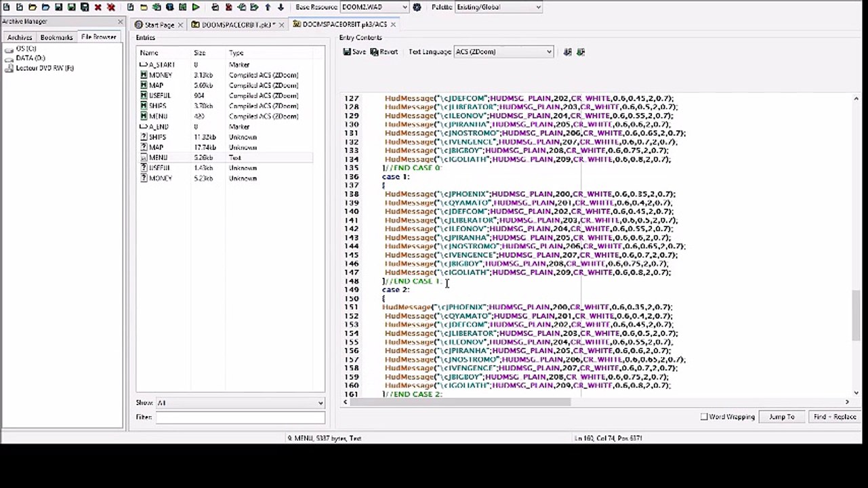This screenshot has height=488, width=868.
Task: Click the New Directory folder icon in the toolbar
Action: pyautogui.click(x=144, y=7)
